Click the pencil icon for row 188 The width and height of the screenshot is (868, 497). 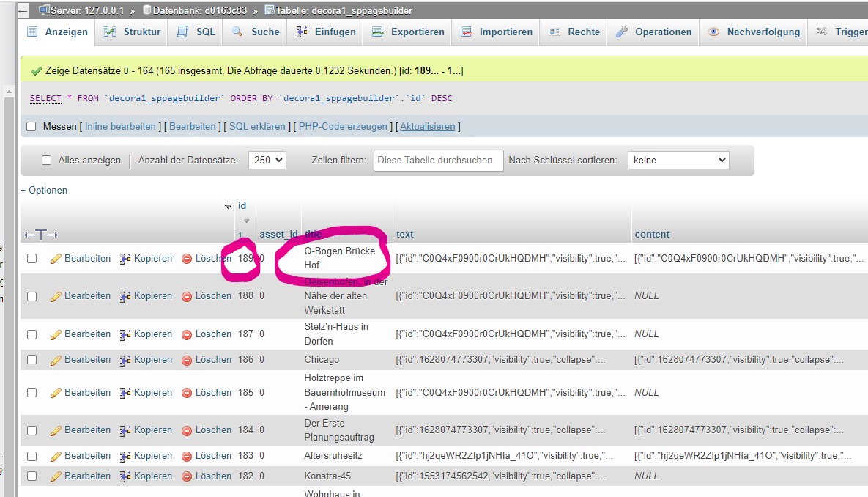point(56,296)
